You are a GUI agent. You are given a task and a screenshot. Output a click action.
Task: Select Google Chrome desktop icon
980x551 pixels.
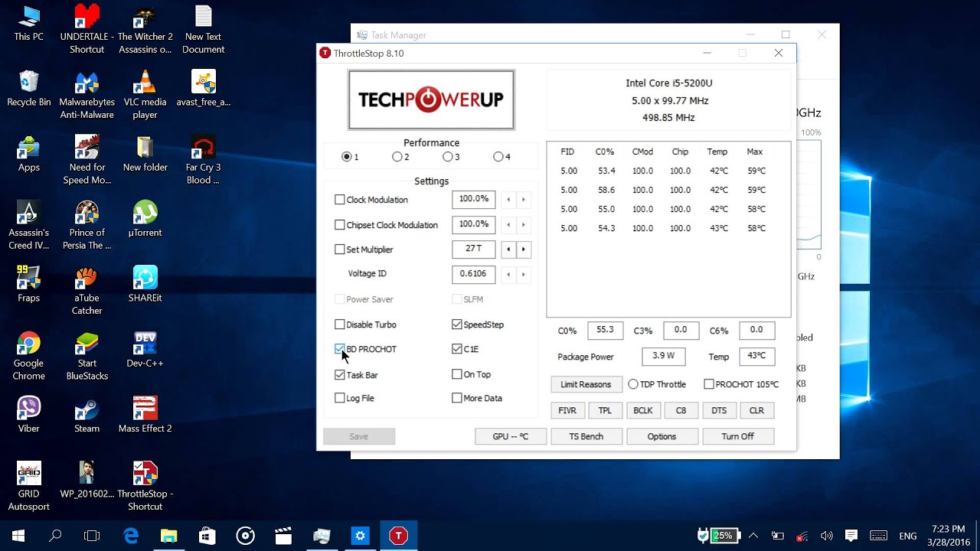(x=28, y=356)
